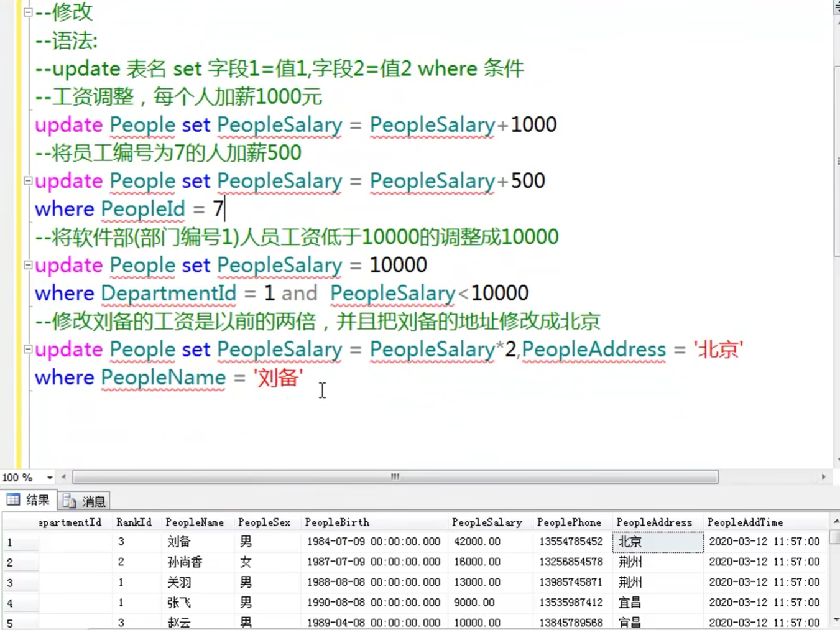Click the DepartmentId identifier in where clause
The width and height of the screenshot is (840, 630).
[168, 293]
